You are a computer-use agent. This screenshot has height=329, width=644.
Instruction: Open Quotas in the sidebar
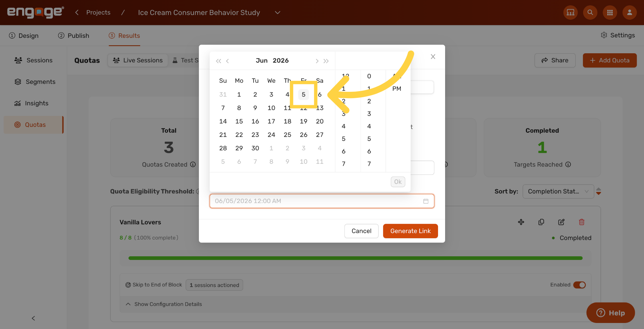[33, 125]
